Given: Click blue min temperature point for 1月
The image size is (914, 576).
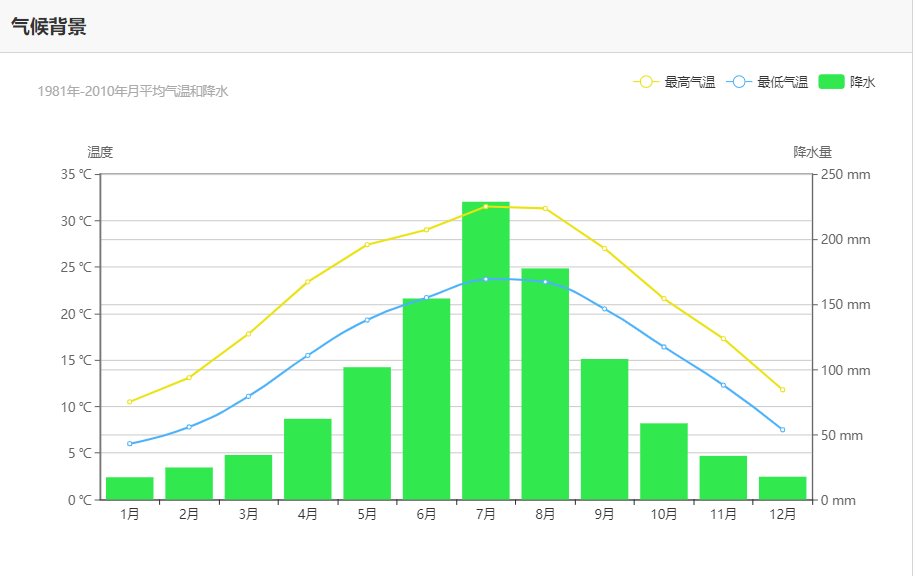Looking at the screenshot, I should (x=129, y=444).
